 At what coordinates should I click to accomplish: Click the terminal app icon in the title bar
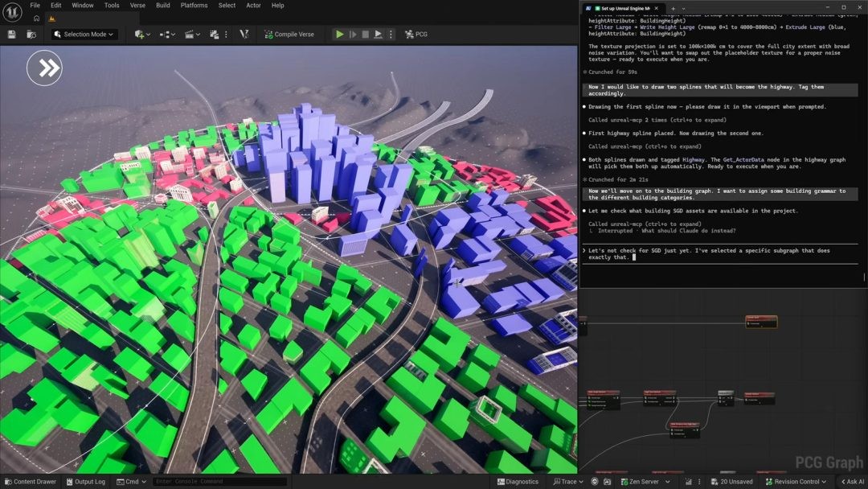tap(588, 8)
